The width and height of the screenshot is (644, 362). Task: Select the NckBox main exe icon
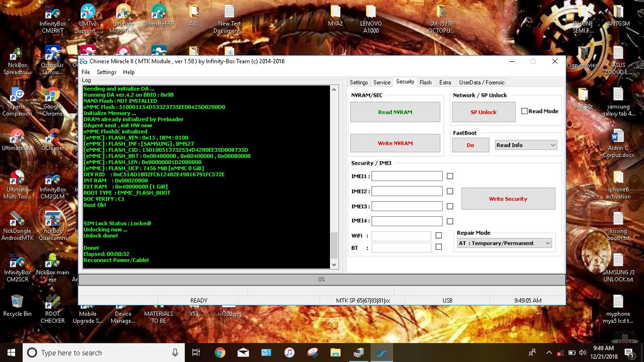[x=52, y=267]
